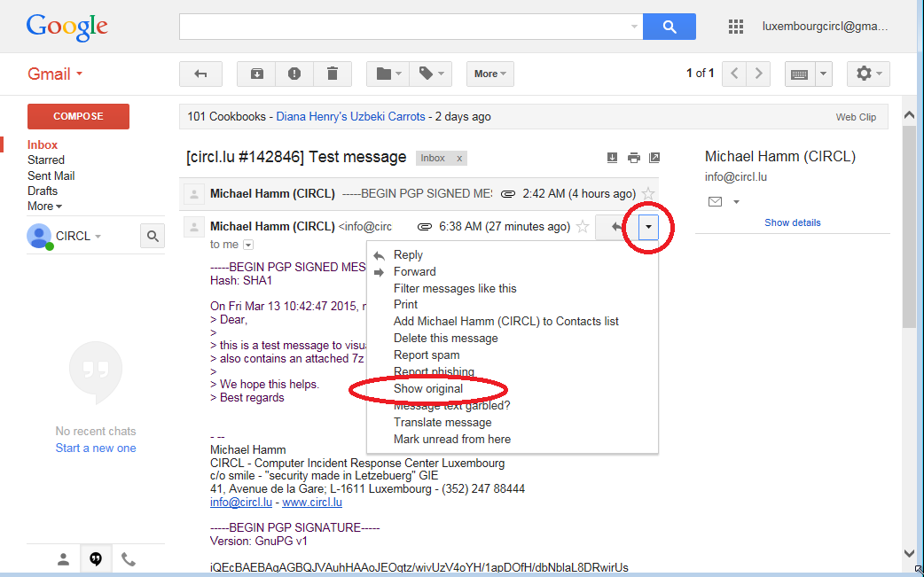Star the 6:38 AM message

point(583,227)
